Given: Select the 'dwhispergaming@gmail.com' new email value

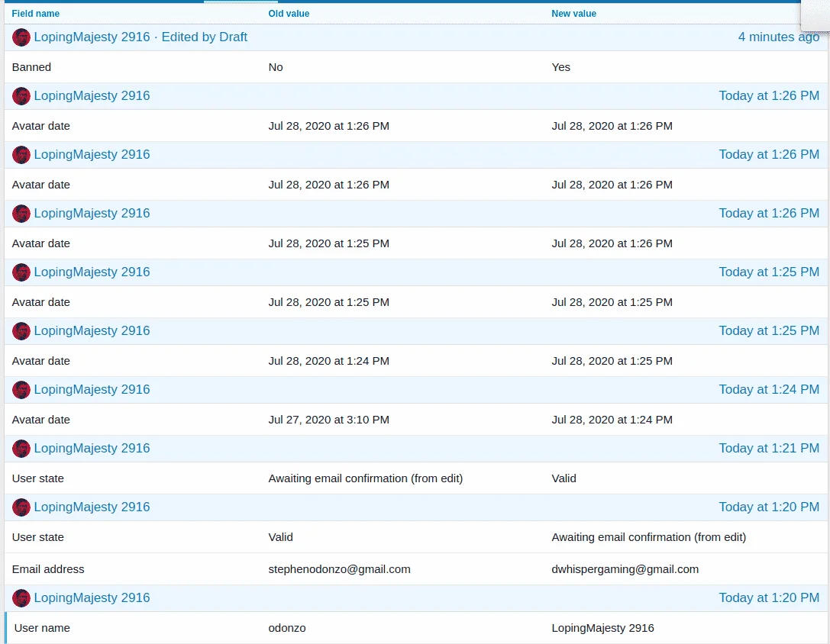Looking at the screenshot, I should (x=625, y=569).
